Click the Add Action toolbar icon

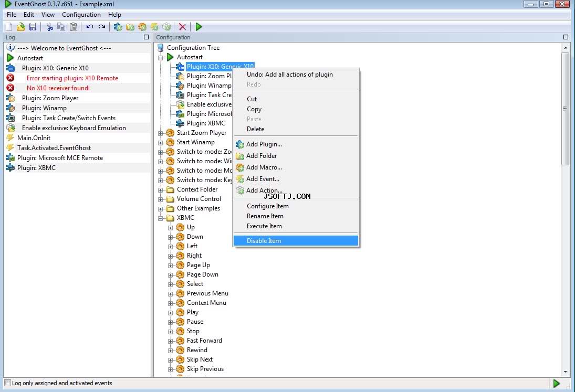(x=166, y=27)
